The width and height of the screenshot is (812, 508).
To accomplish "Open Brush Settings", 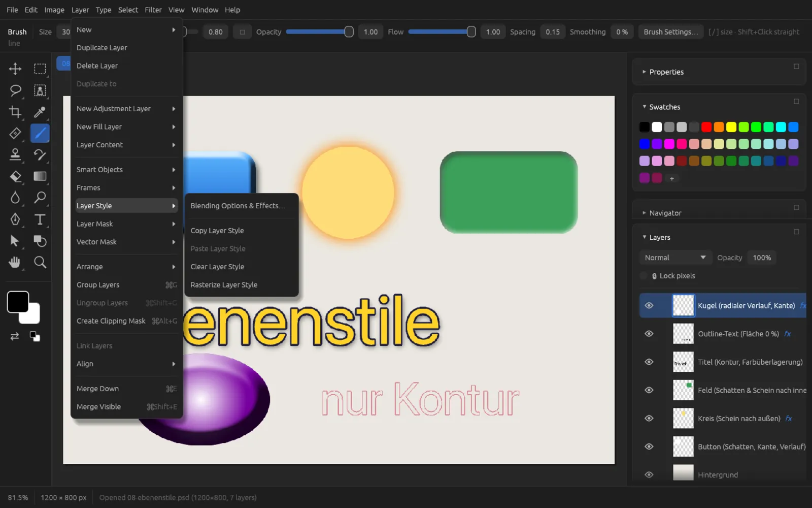I will [x=671, y=31].
